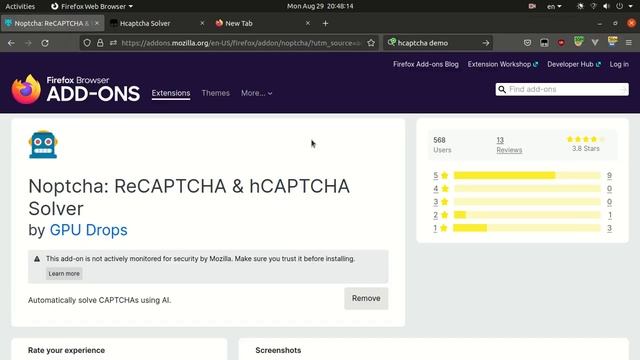Close the New Tab tab
Screen dimensions: 640x360
tap(308, 23)
